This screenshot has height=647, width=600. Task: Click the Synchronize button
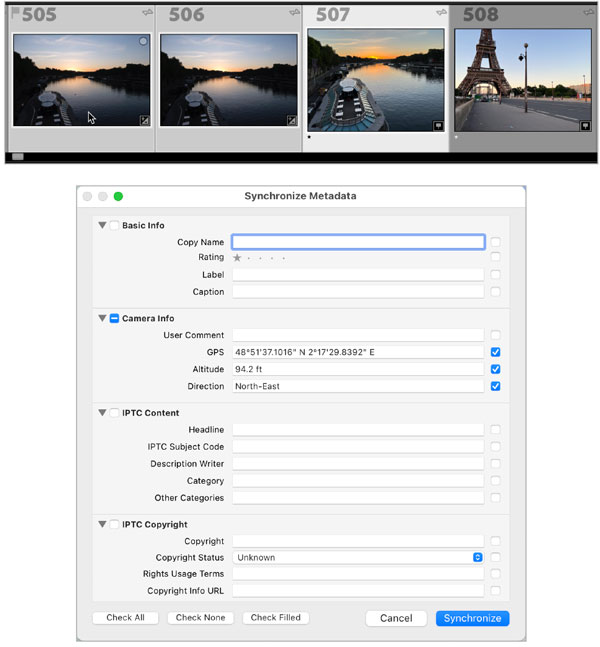click(472, 618)
